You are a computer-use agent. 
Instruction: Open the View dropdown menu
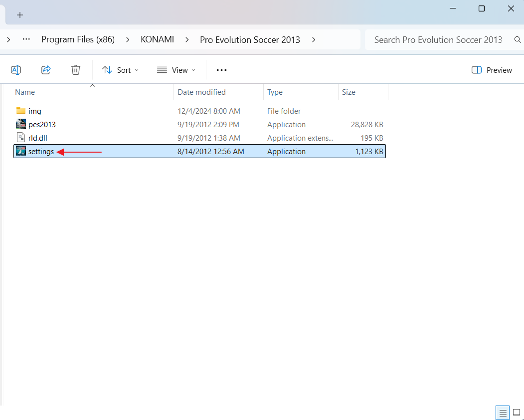click(x=176, y=70)
